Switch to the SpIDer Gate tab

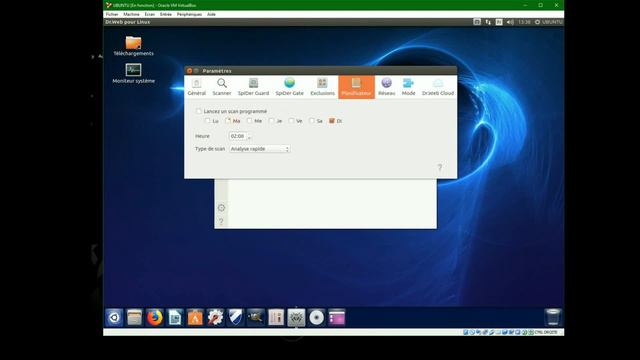pos(289,87)
